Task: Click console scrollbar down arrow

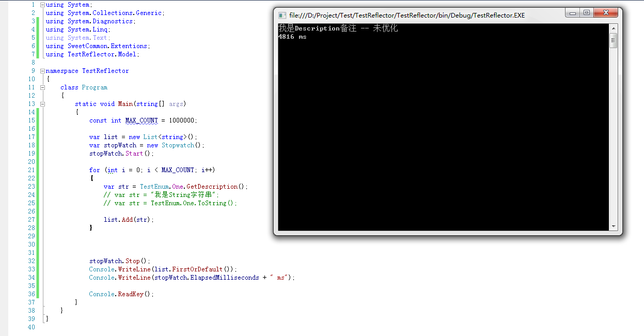Action: point(614,226)
